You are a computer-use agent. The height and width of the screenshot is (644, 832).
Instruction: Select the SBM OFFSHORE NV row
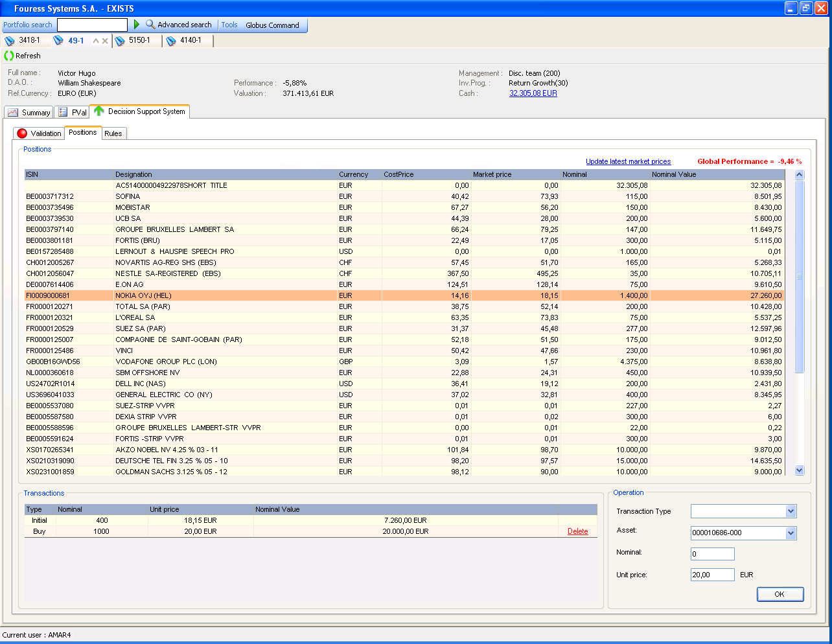[x=404, y=373]
